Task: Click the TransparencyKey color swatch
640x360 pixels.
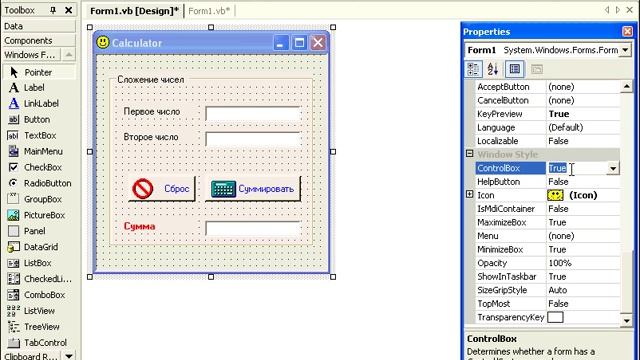Action: point(555,317)
